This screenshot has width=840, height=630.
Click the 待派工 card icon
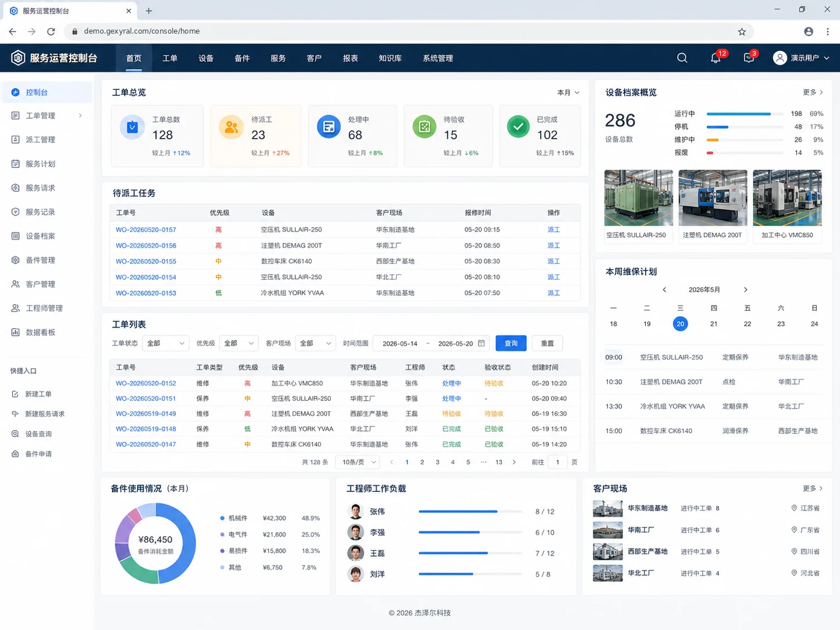coord(231,127)
